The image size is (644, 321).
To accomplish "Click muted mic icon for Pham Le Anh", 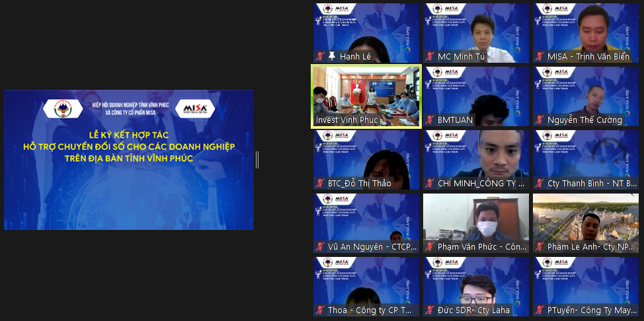I will tap(540, 247).
